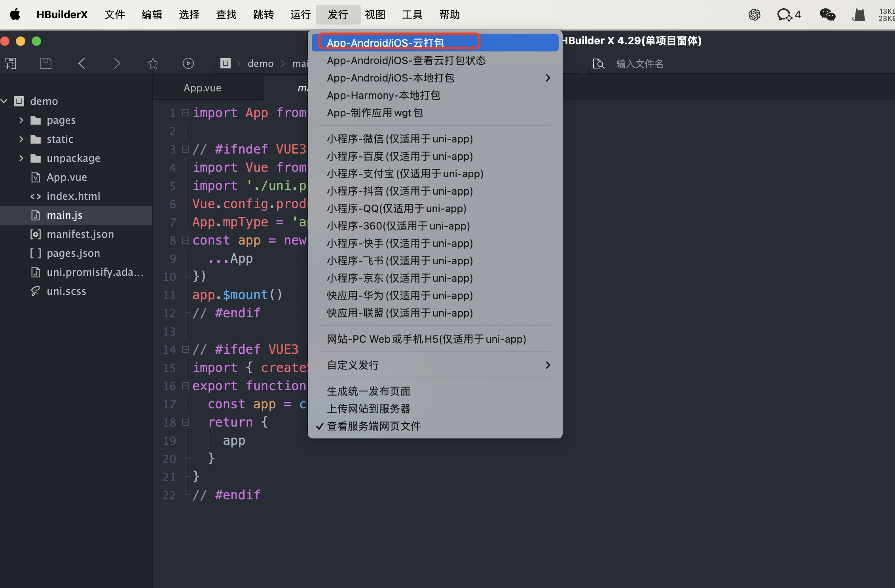This screenshot has width=895, height=588.
Task: Click the run play toolbar icon
Action: tap(188, 63)
